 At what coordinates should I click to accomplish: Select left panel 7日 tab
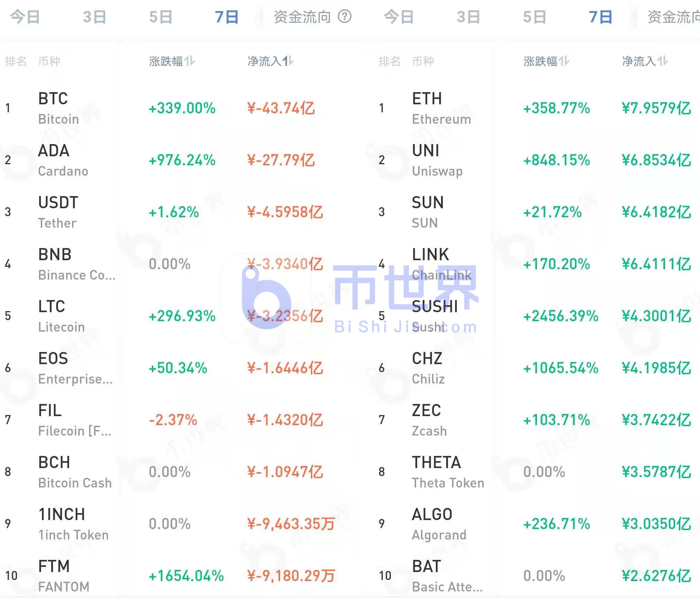(x=227, y=17)
